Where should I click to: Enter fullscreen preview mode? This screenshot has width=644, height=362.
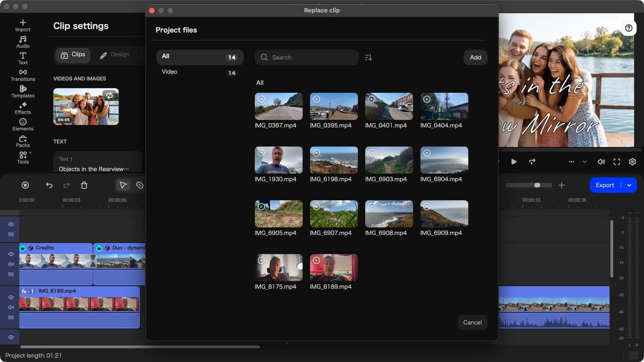[x=617, y=161]
